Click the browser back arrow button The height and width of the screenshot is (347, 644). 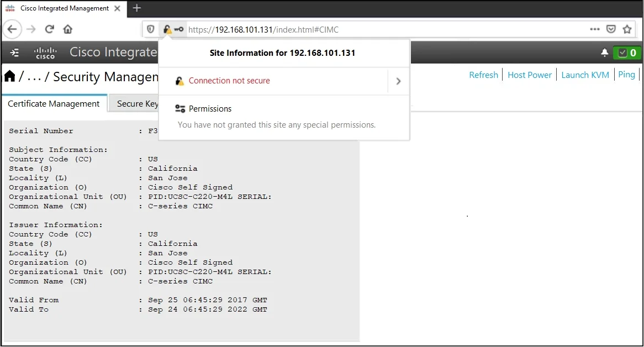[x=12, y=29]
